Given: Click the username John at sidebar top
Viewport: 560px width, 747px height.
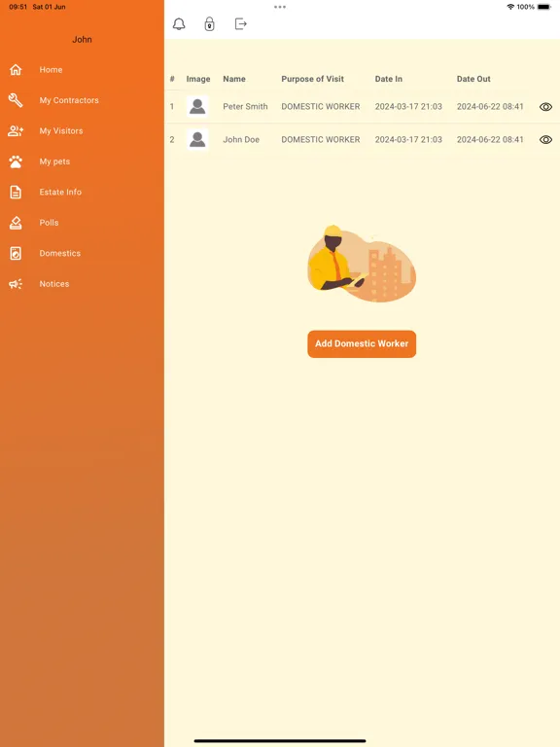Looking at the screenshot, I should (82, 40).
